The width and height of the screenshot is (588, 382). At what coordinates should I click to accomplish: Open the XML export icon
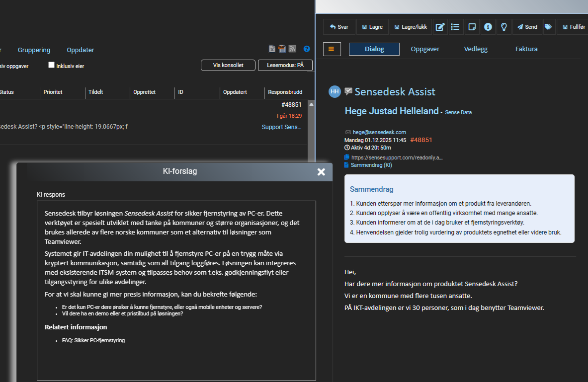coord(282,49)
